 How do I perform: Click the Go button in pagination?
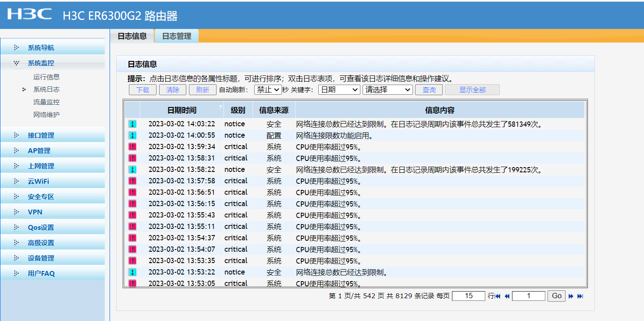(557, 296)
